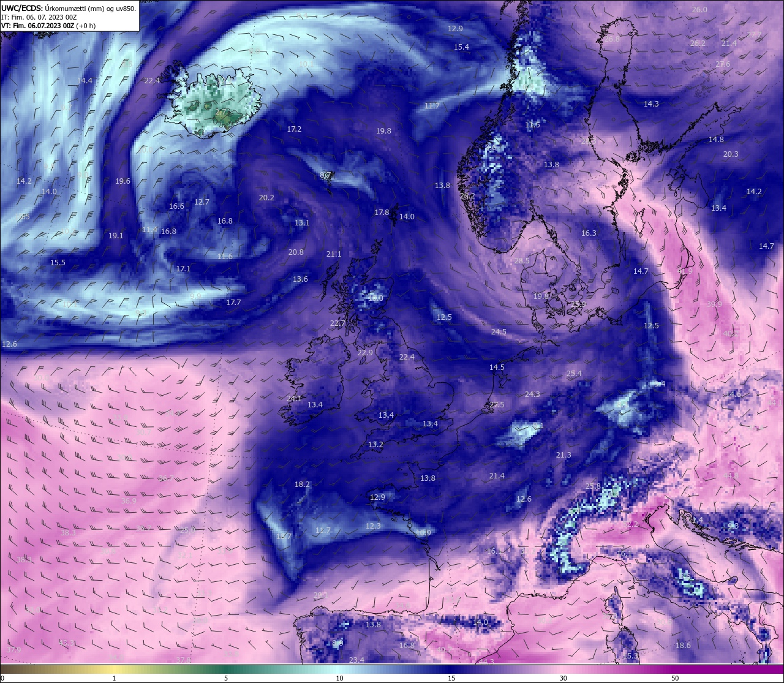The height and width of the screenshot is (683, 784).
Task: Click the 12.3 value label
Action: point(373,526)
